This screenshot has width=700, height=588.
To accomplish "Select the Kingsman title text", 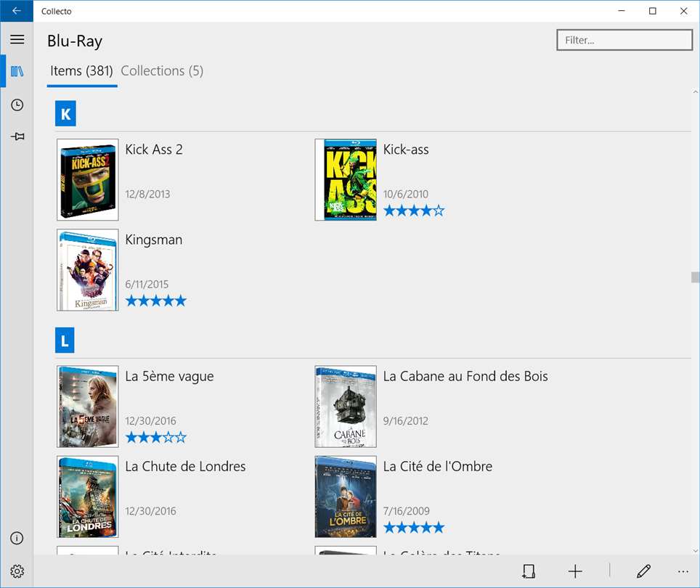I will 153,240.
